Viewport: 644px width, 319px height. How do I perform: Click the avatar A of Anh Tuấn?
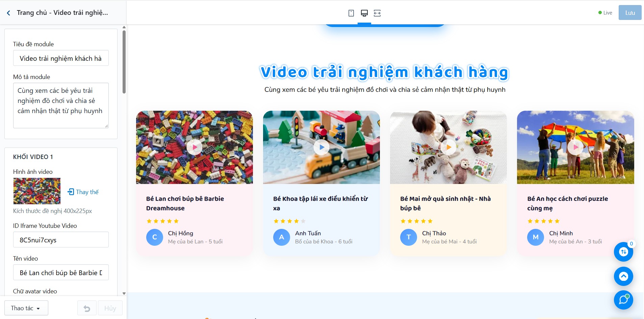282,237
